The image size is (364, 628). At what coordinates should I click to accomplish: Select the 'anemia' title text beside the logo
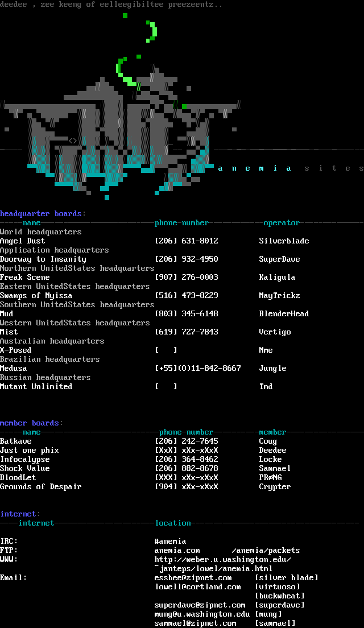255,168
